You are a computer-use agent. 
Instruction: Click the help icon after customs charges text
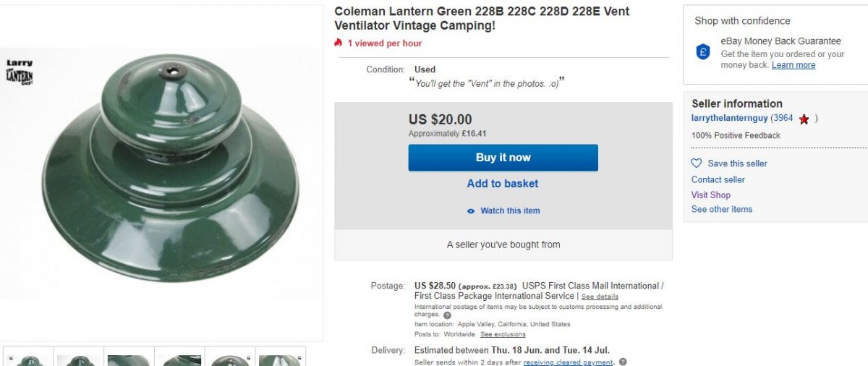click(447, 315)
